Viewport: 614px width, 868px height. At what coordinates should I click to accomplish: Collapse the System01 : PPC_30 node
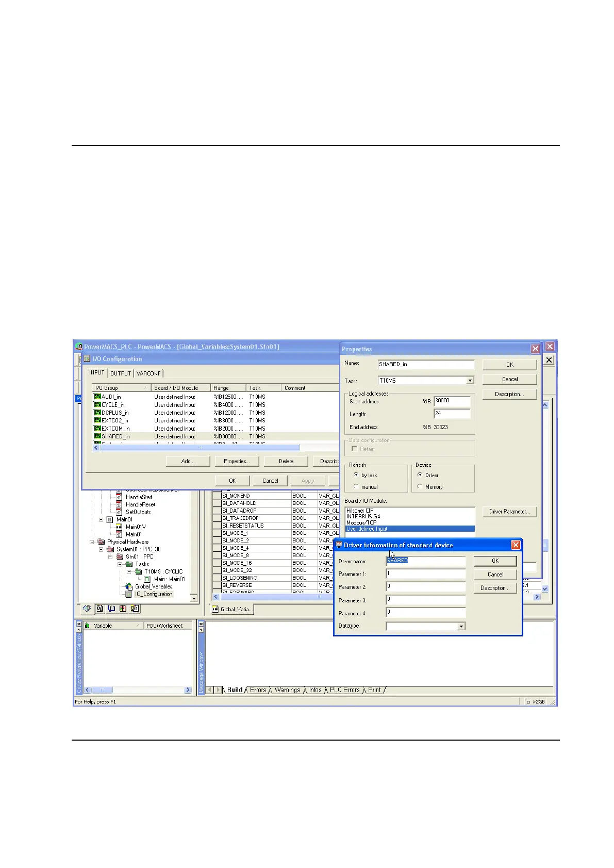[x=102, y=549]
